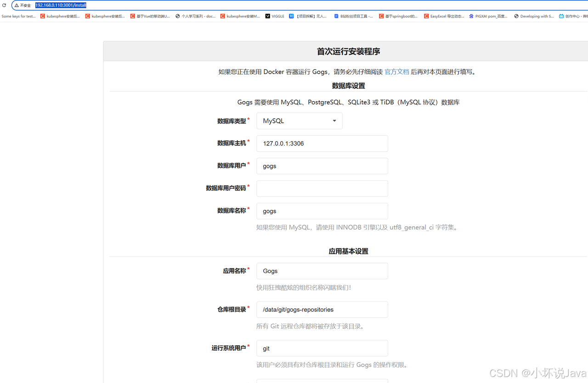
Task: Click the '快用狂拽酷炫的组织名称闪瞎我们!' hint
Action: click(304, 288)
